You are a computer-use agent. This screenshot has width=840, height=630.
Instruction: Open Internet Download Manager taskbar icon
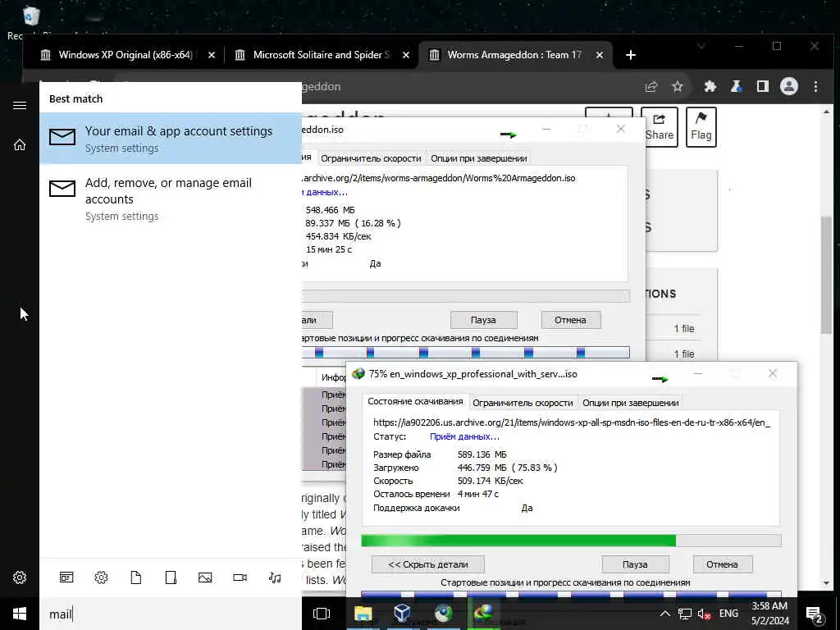[483, 614]
